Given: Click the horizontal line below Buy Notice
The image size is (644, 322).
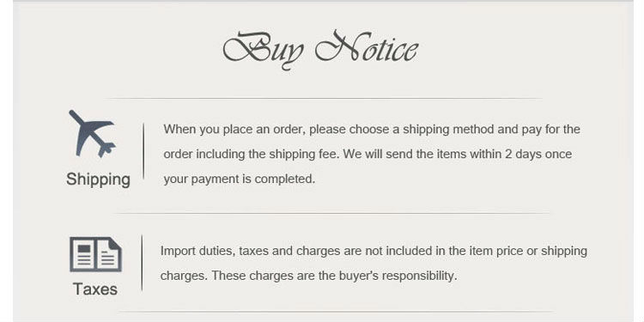Looking at the screenshot, I should pyautogui.click(x=325, y=99).
